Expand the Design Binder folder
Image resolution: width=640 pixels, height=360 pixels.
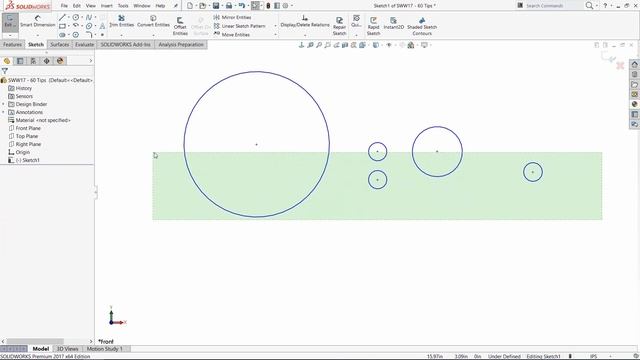[x=3, y=104]
